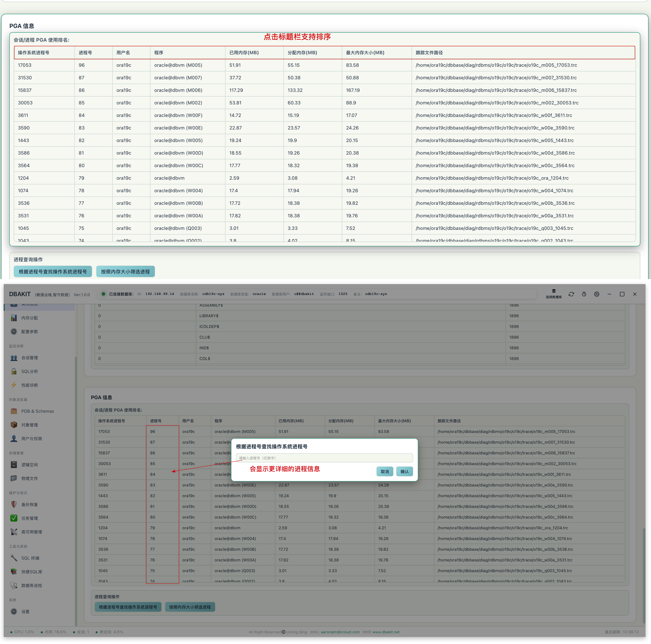Viewport: 651px width, 644px height.
Task: Select 逻辑空间 menu item
Action: [x=29, y=465]
